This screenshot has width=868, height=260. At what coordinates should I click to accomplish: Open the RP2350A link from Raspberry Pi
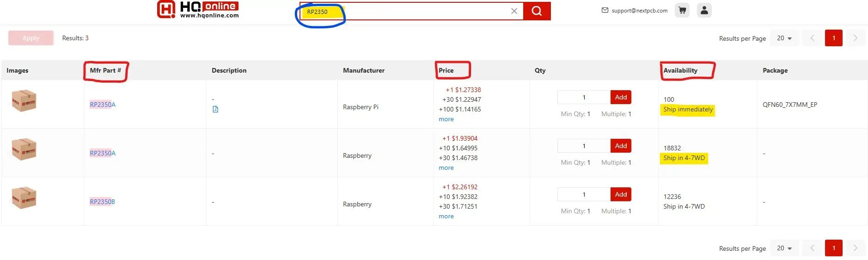click(x=103, y=105)
